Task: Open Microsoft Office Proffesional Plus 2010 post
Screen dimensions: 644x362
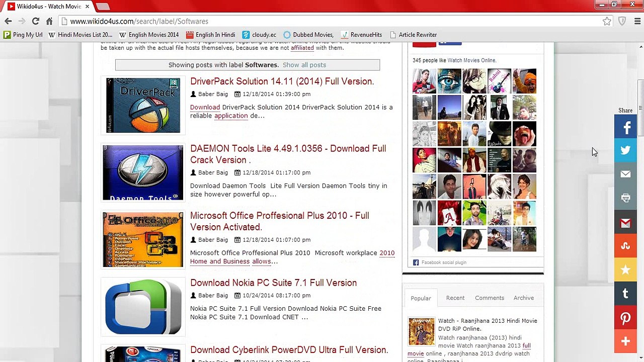Action: tap(280, 221)
